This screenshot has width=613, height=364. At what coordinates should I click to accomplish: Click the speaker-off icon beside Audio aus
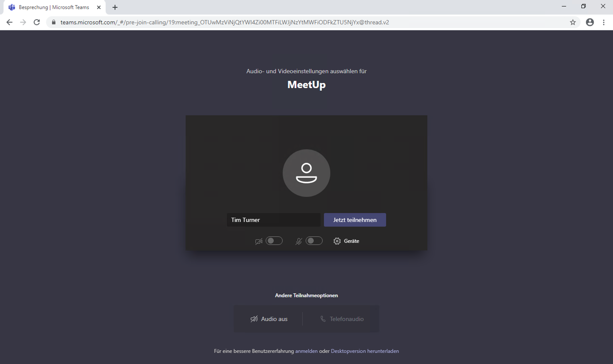(254, 319)
